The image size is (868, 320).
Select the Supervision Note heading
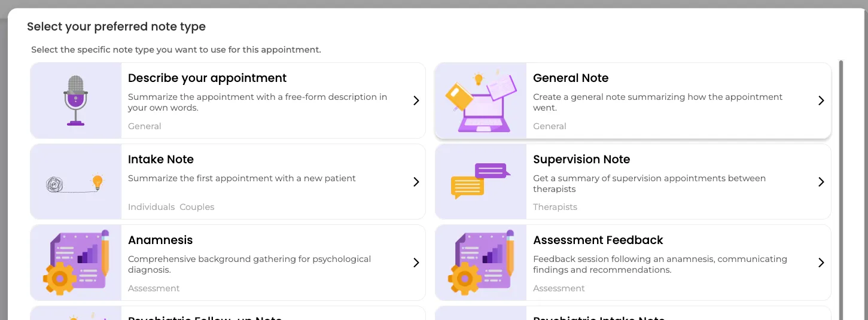[581, 159]
